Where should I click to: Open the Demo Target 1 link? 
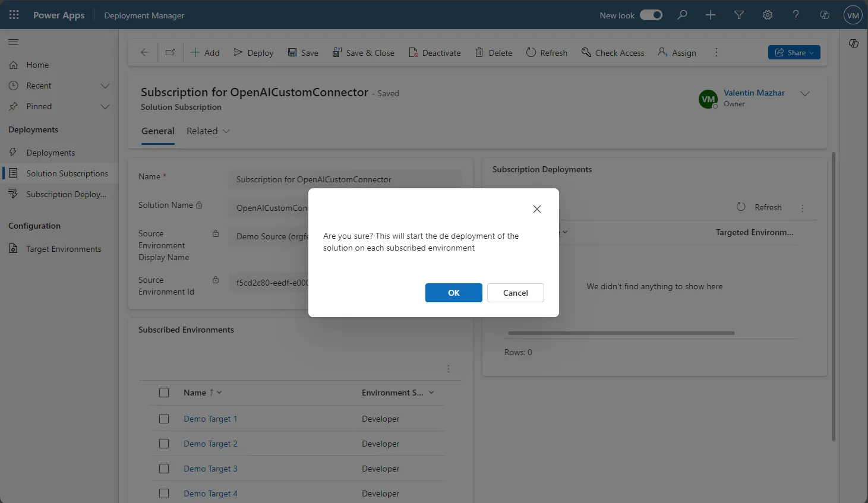click(210, 419)
